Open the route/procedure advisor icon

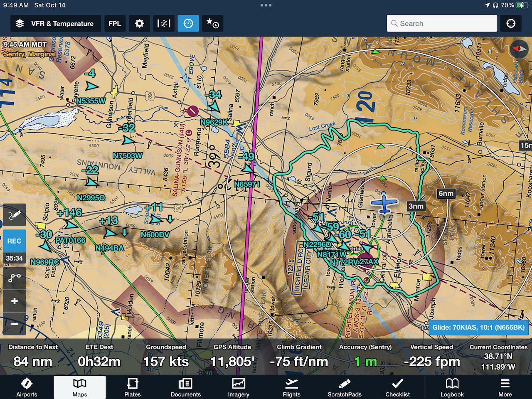(x=164, y=24)
